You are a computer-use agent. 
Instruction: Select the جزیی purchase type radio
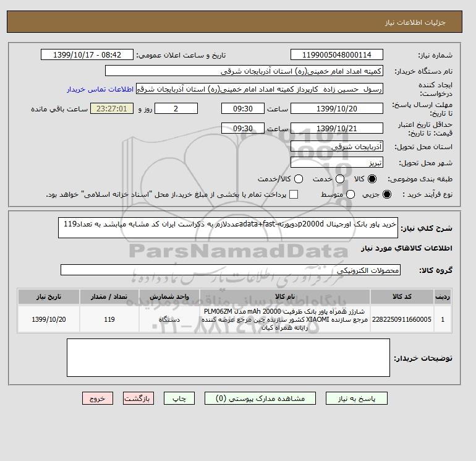click(387, 194)
